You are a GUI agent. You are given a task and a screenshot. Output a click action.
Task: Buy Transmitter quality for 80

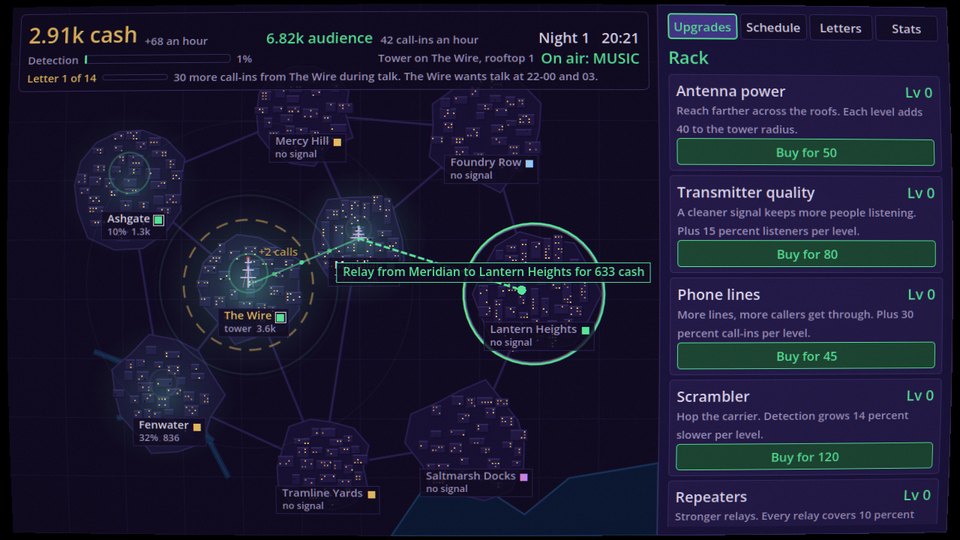[x=806, y=254]
